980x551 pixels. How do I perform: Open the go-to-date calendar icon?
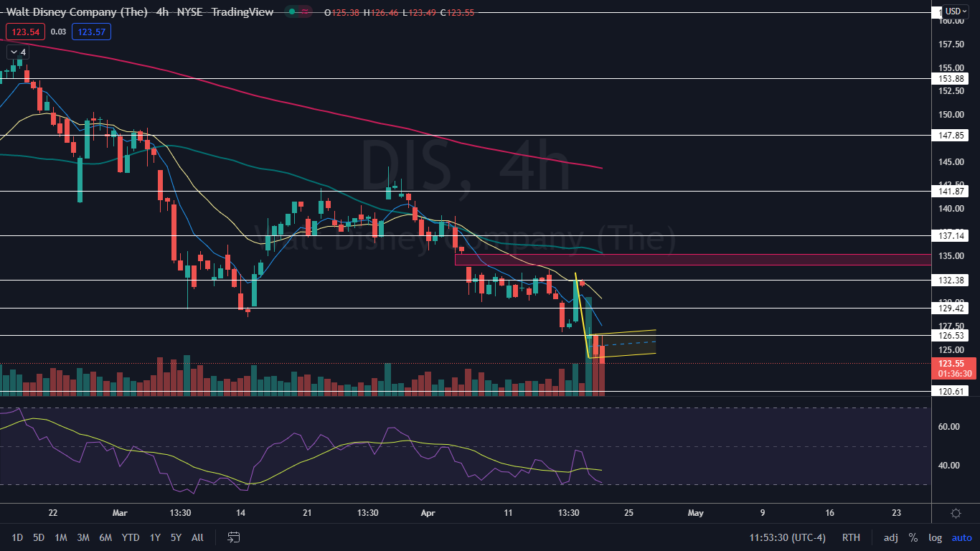tap(233, 537)
